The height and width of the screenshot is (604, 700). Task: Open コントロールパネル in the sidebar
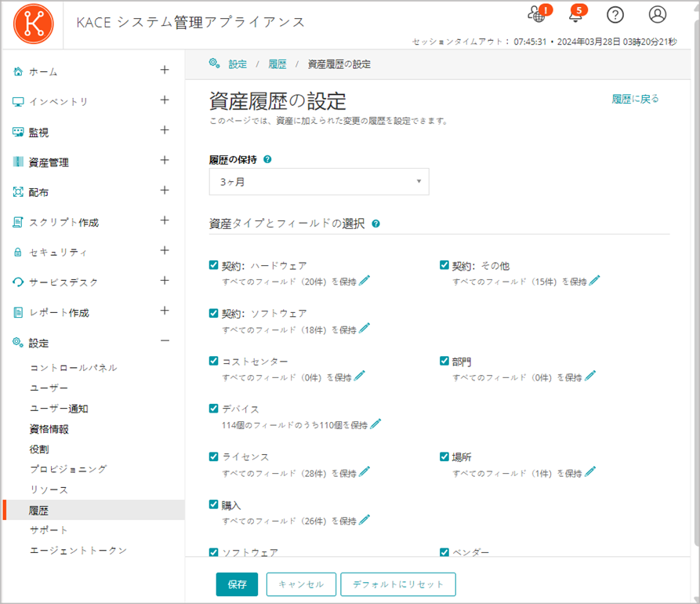coord(73,368)
